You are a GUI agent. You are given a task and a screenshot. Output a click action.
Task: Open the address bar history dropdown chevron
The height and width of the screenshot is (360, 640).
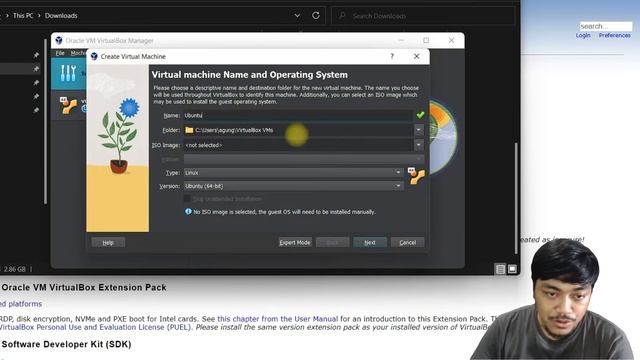297,16
